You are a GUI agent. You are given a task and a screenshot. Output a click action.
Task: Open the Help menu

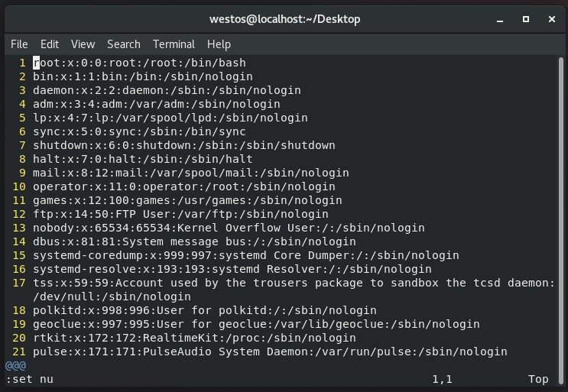[219, 44]
